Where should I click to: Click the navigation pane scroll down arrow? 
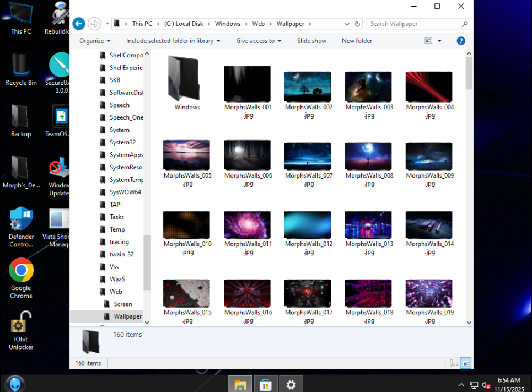click(x=147, y=323)
